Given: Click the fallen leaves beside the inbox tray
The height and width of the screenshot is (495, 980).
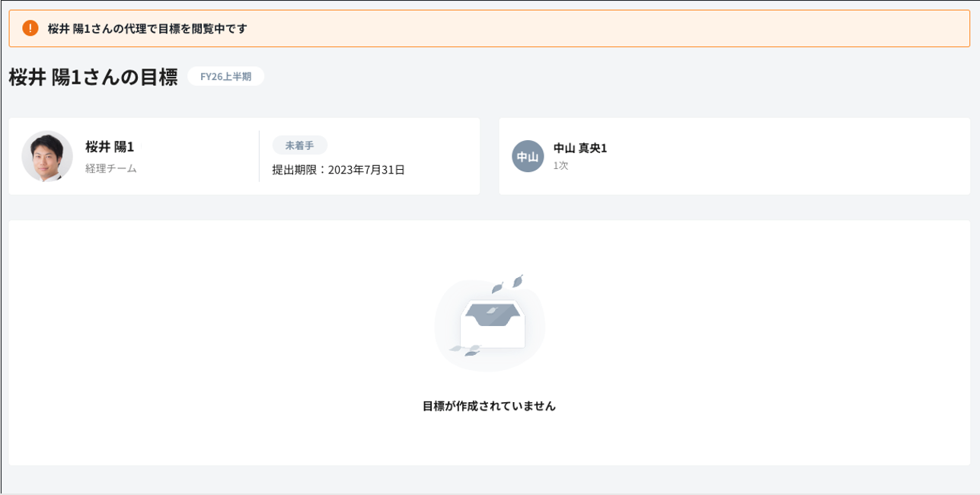Looking at the screenshot, I should coord(465,350).
